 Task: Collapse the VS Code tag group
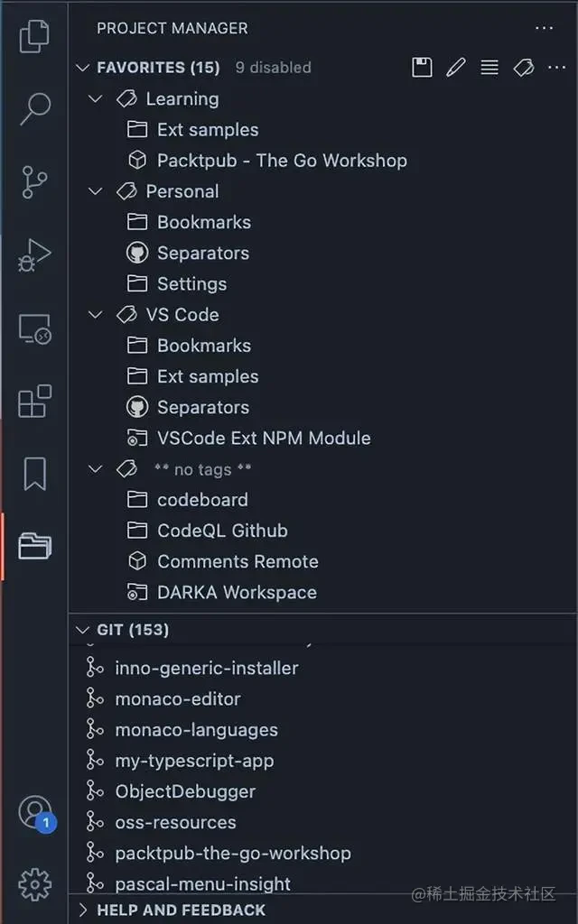[x=95, y=315]
